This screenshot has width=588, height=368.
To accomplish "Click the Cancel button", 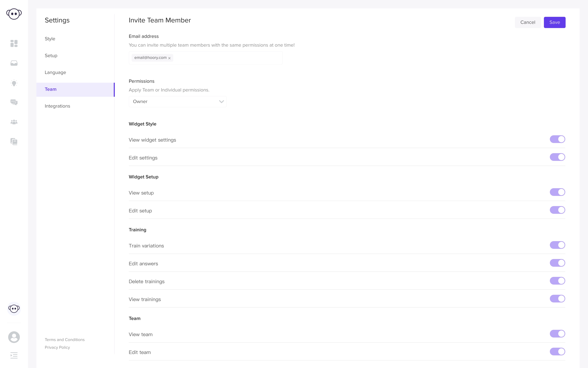I will (x=528, y=22).
